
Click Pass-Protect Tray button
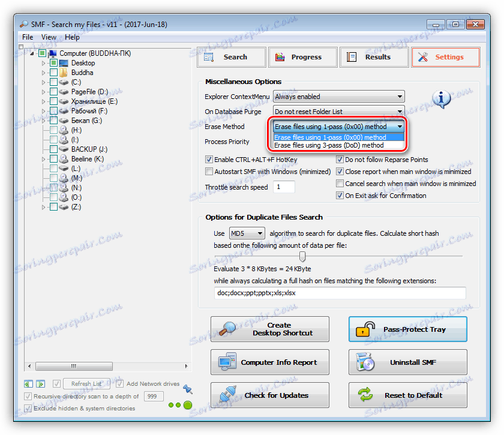coord(408,329)
